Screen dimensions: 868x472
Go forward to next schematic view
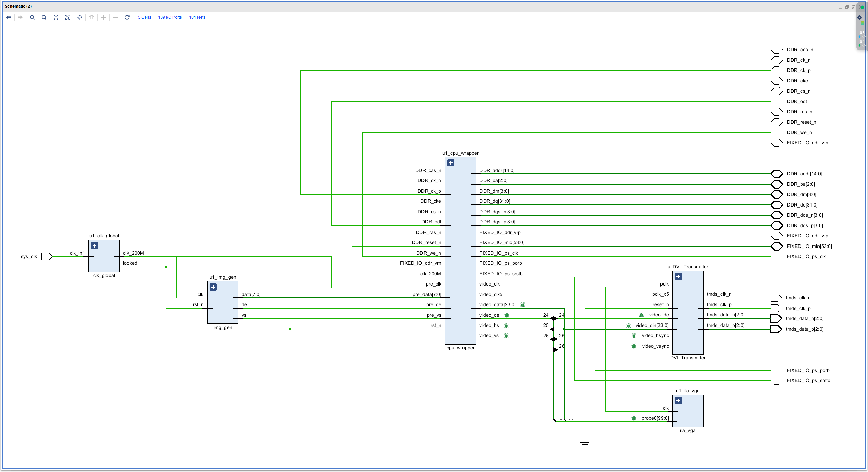20,17
